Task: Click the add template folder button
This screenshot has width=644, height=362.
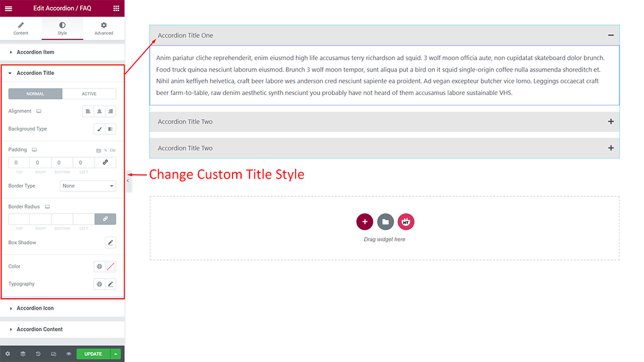Action: (385, 221)
